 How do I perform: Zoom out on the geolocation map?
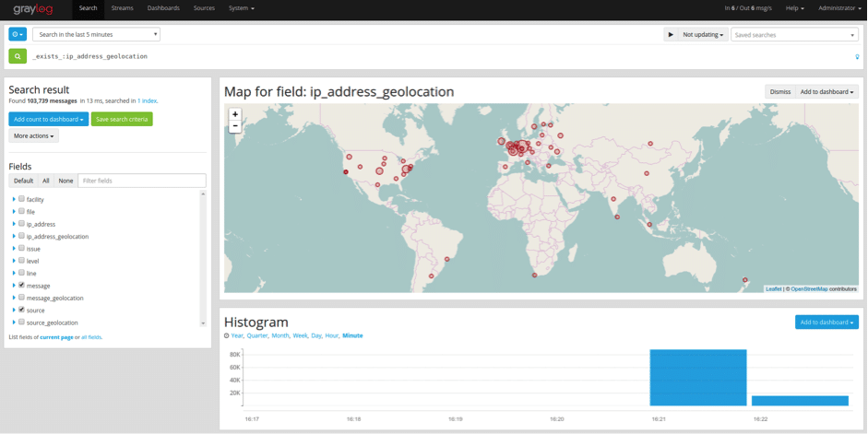(235, 126)
